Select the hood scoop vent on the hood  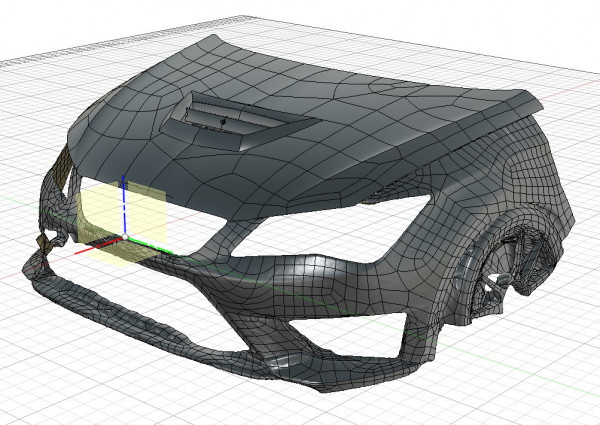(x=240, y=118)
